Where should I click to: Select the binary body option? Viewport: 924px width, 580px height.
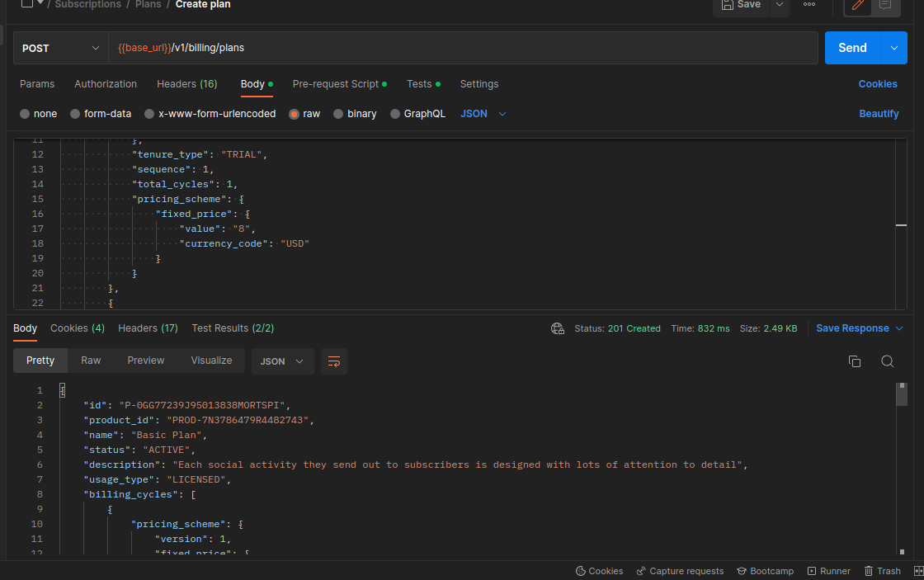coord(355,114)
